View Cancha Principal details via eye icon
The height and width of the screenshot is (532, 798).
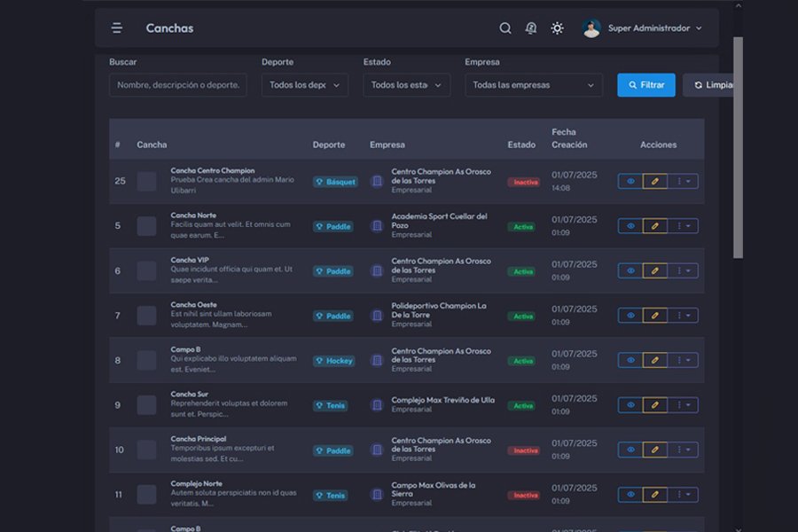pos(630,450)
